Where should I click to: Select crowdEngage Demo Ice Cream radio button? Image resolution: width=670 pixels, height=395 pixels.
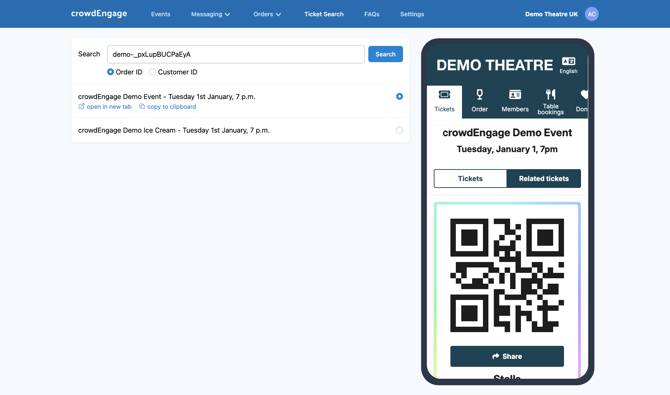[x=399, y=130]
